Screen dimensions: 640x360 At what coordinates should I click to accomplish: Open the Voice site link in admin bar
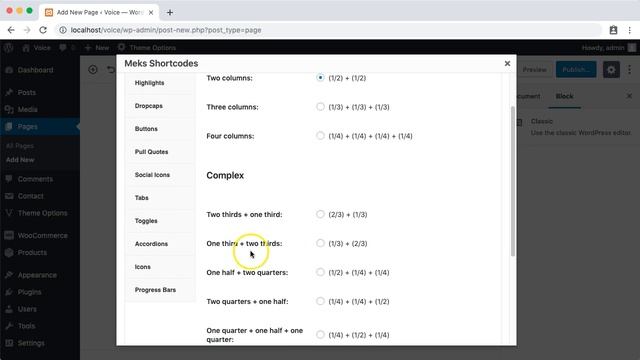click(37, 48)
